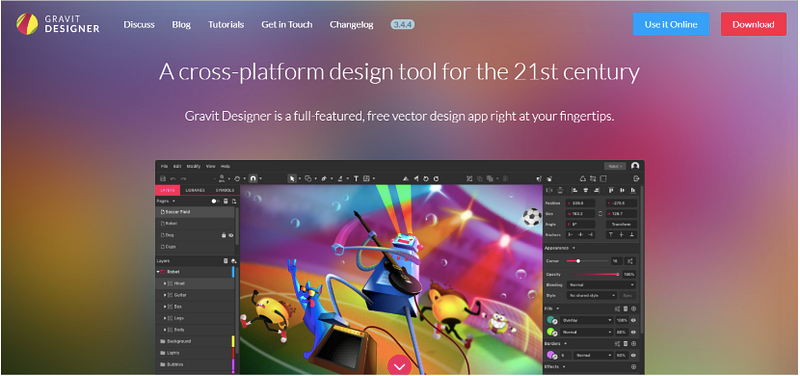Expand the Box layer

coord(165,307)
